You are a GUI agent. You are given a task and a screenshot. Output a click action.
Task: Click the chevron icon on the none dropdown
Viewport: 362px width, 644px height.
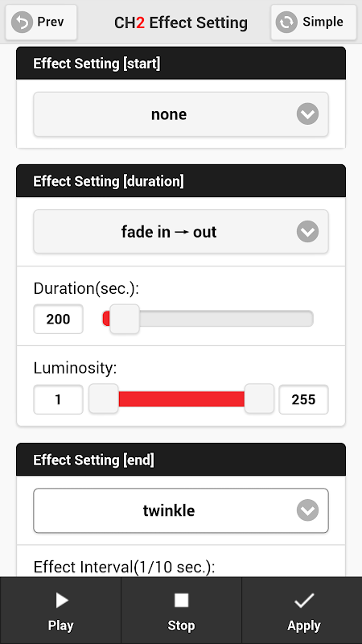tap(308, 114)
